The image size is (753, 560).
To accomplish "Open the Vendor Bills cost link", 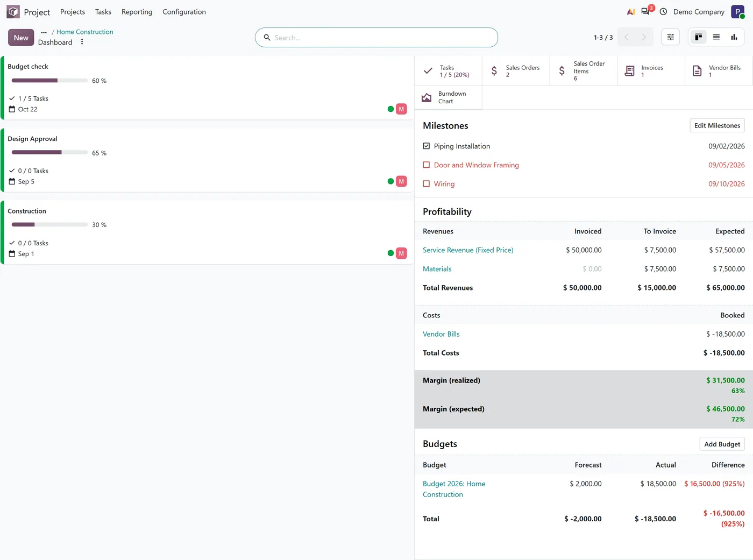I will click(x=441, y=334).
